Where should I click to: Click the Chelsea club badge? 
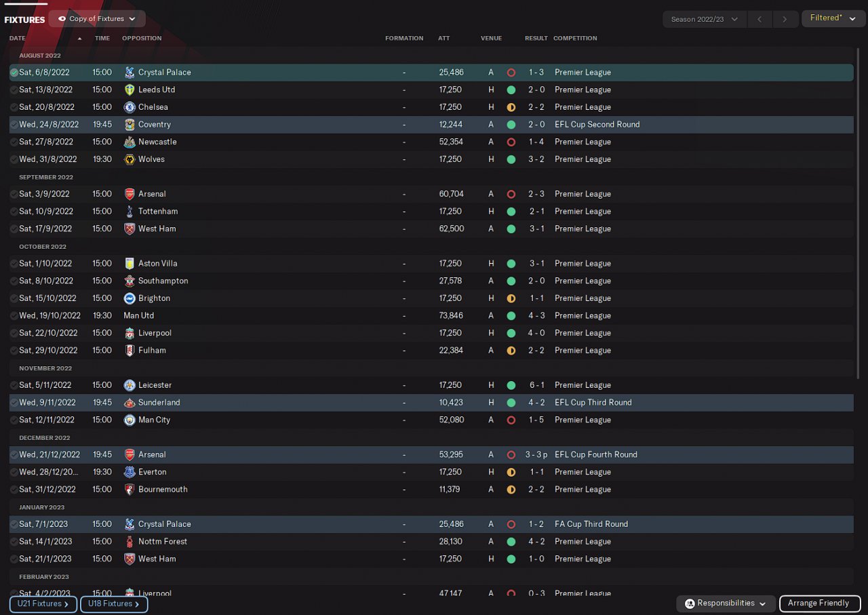click(130, 107)
